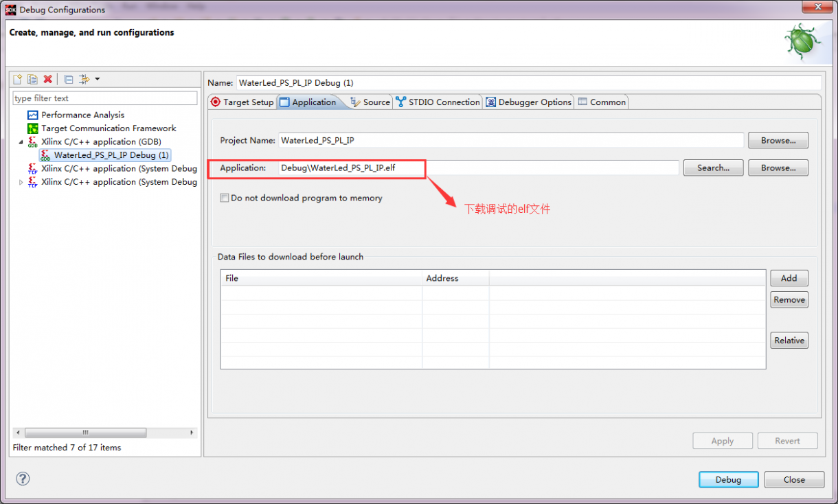The image size is (838, 504).
Task: Switch to the Application tab
Action: [x=308, y=102]
